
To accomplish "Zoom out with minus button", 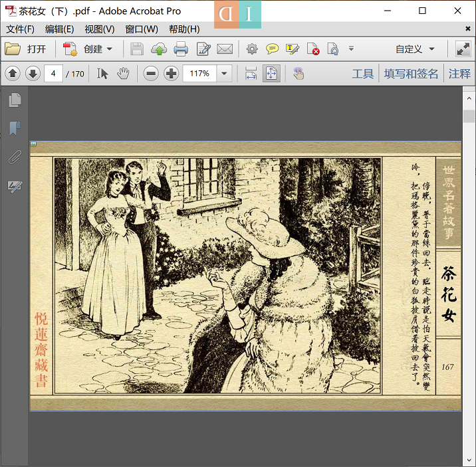I will pos(151,73).
